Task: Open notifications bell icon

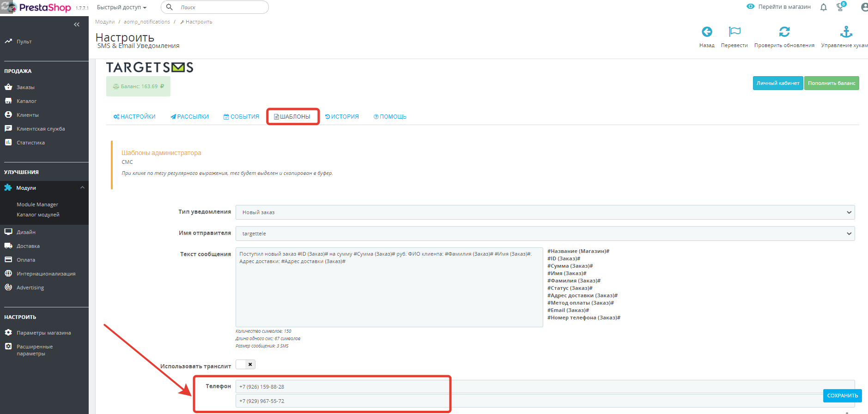Action: tap(823, 7)
